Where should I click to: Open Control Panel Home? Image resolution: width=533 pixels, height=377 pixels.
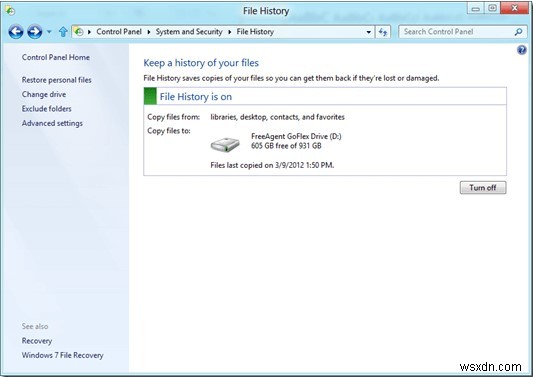[56, 57]
